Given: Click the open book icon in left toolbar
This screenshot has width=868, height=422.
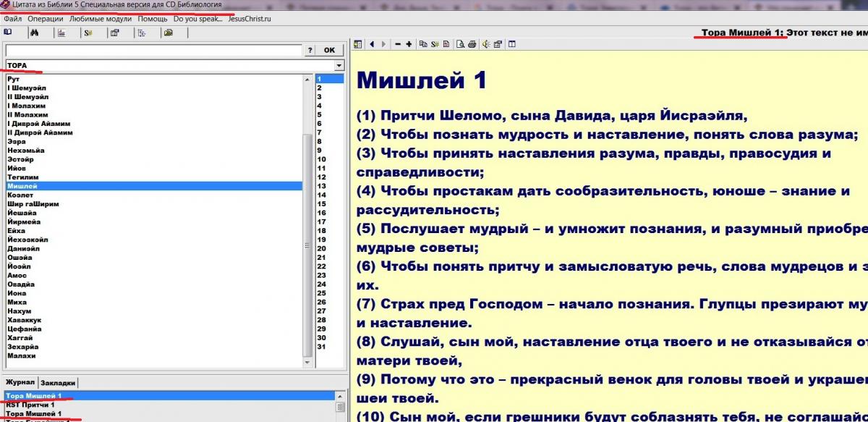Looking at the screenshot, I should 8,33.
